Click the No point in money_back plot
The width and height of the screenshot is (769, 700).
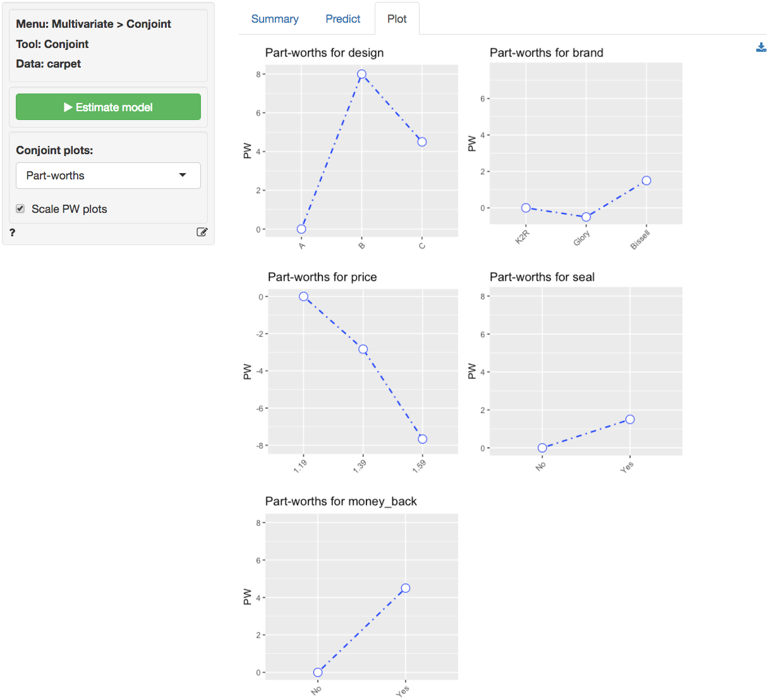tap(318, 672)
